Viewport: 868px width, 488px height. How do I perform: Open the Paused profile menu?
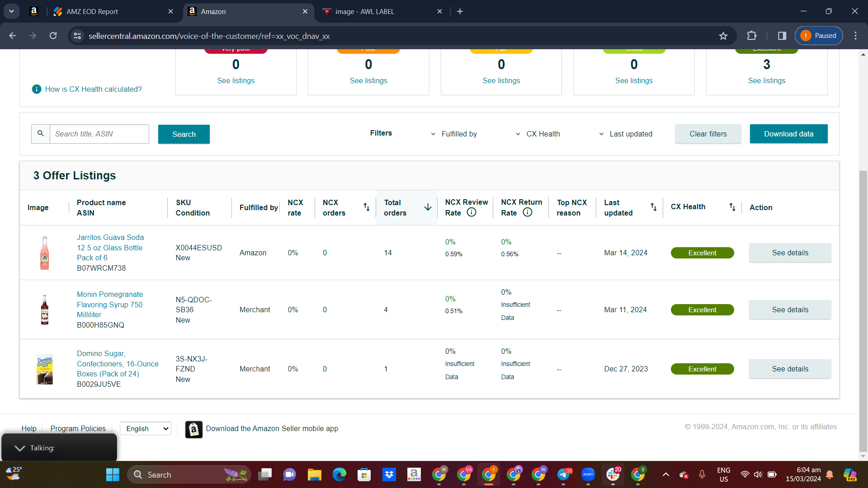pyautogui.click(x=819, y=36)
